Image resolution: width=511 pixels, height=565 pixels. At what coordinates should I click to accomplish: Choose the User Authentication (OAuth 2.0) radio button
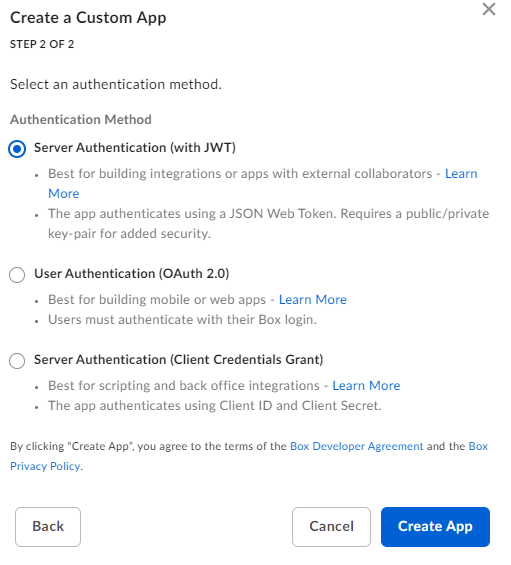click(17, 275)
